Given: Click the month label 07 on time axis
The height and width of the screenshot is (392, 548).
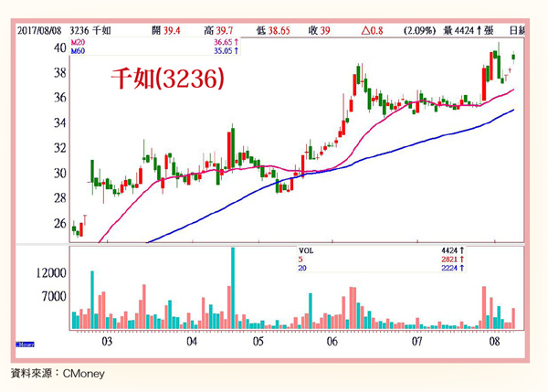Looking at the screenshot, I should click(417, 342).
